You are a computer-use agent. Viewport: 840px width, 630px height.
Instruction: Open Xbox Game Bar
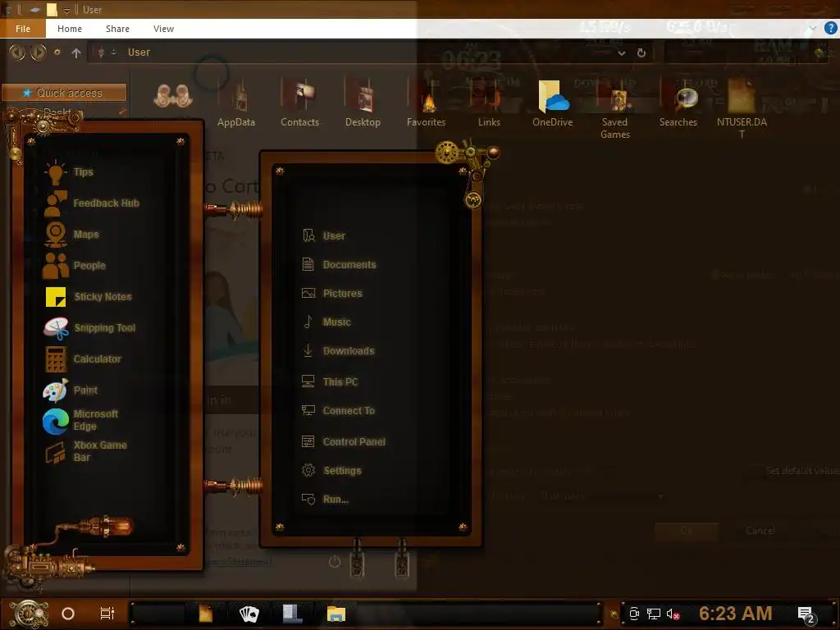point(85,452)
